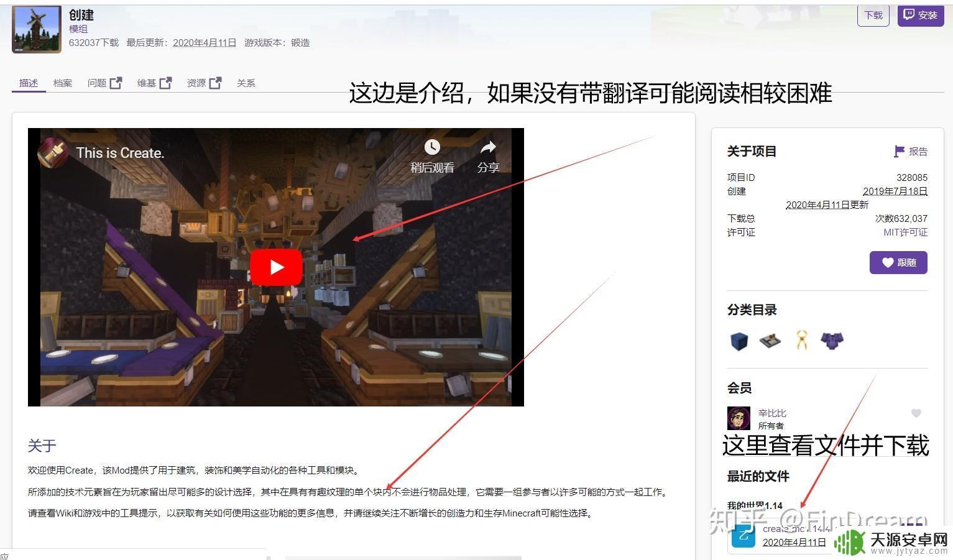The image size is (953, 560).
Task: Open the 维基 wiki external link tab
Action: [x=154, y=83]
